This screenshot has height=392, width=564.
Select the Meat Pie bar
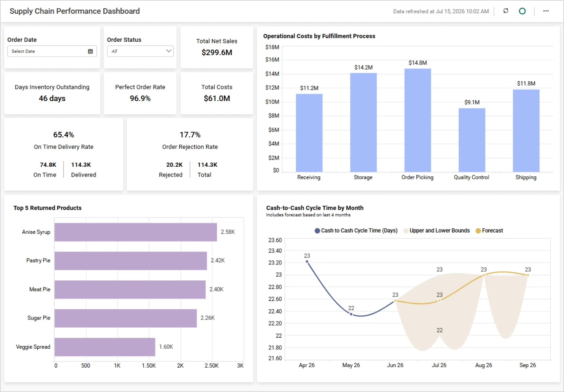pyautogui.click(x=130, y=289)
